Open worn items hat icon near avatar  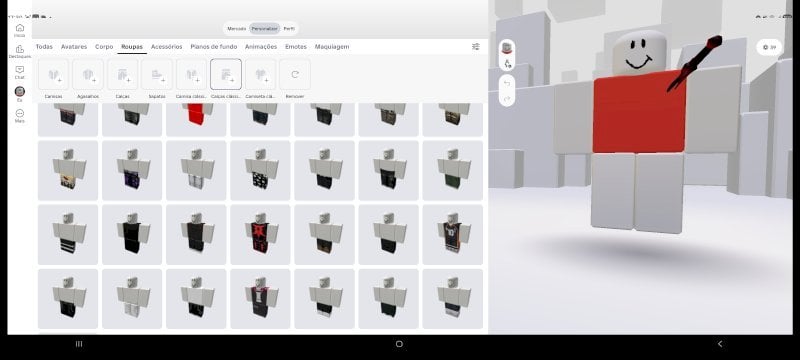(507, 48)
